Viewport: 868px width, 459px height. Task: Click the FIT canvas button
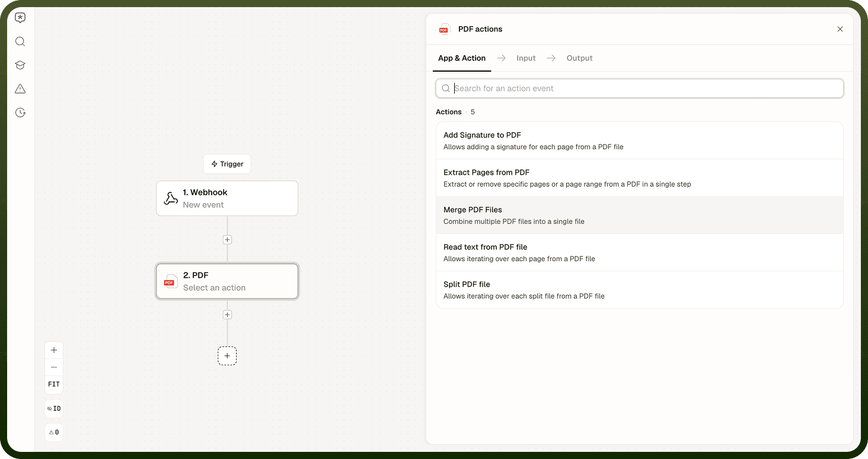(x=54, y=384)
